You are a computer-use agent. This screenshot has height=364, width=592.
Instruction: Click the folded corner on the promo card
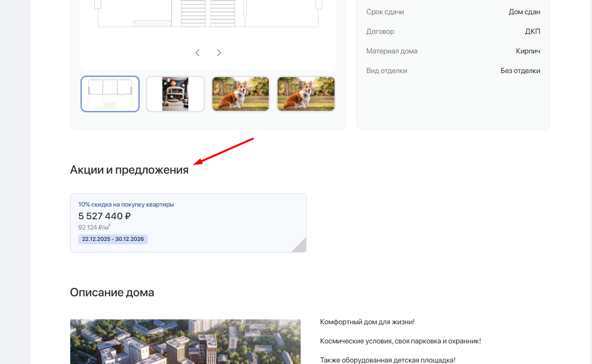(300, 246)
